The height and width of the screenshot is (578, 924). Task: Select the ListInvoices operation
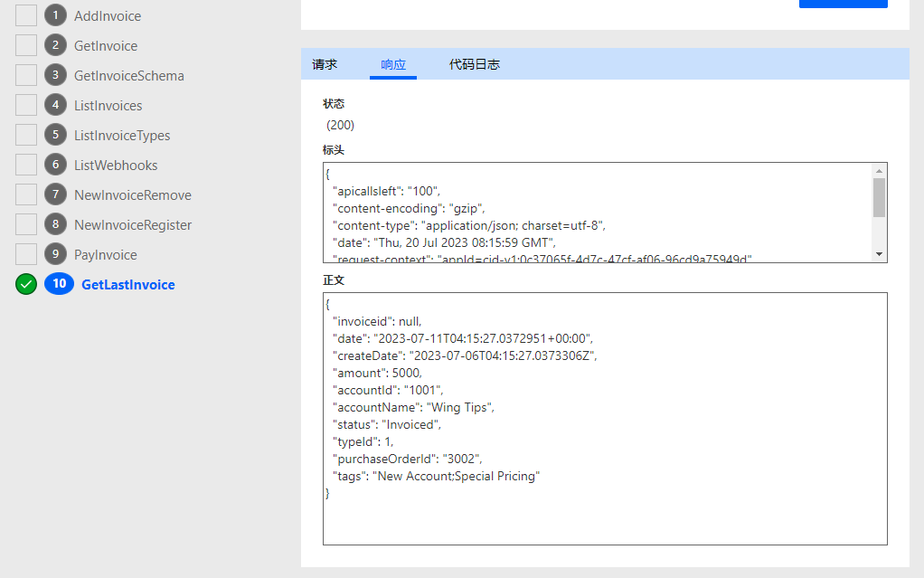tap(108, 106)
